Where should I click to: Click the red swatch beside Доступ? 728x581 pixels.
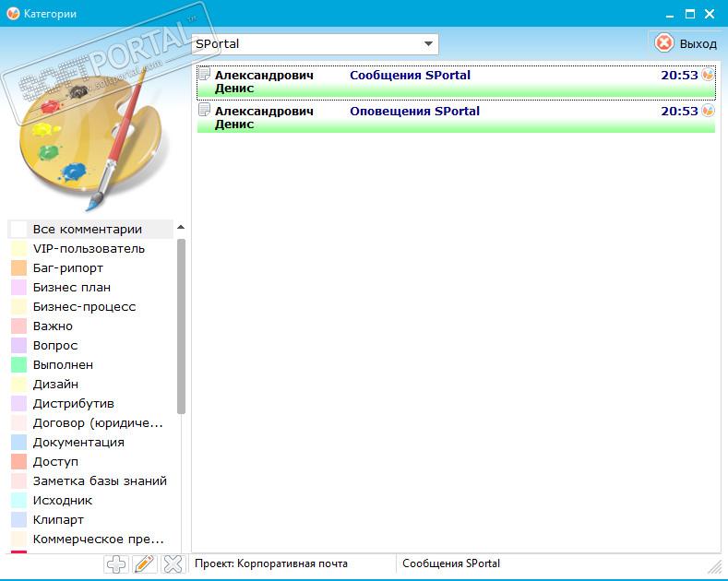coord(18,462)
